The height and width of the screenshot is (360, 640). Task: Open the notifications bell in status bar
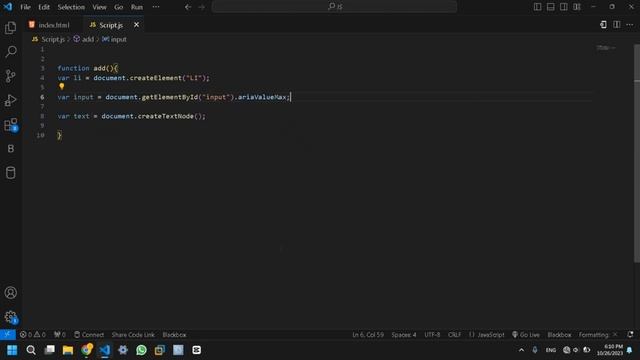click(631, 335)
